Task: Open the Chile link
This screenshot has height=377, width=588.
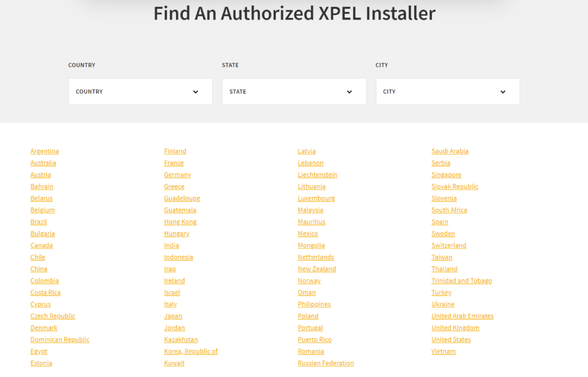Action: 38,257
